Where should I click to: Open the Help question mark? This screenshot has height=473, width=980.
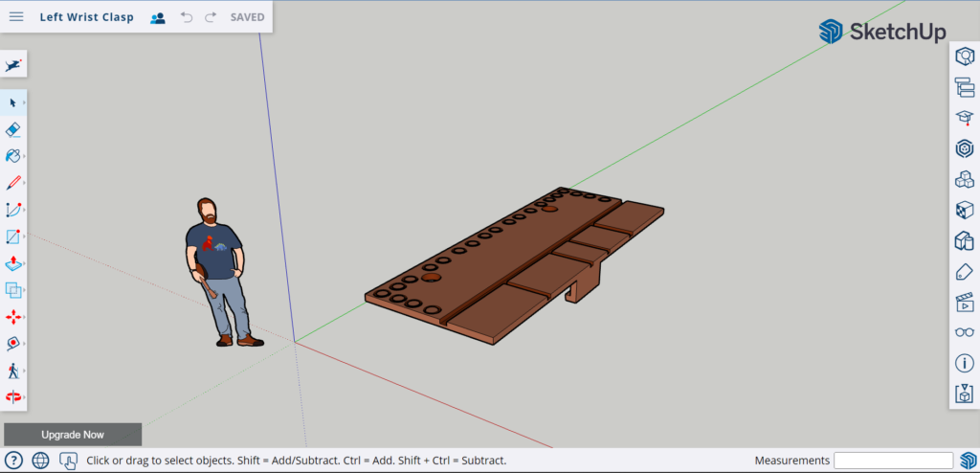pyautogui.click(x=13, y=461)
